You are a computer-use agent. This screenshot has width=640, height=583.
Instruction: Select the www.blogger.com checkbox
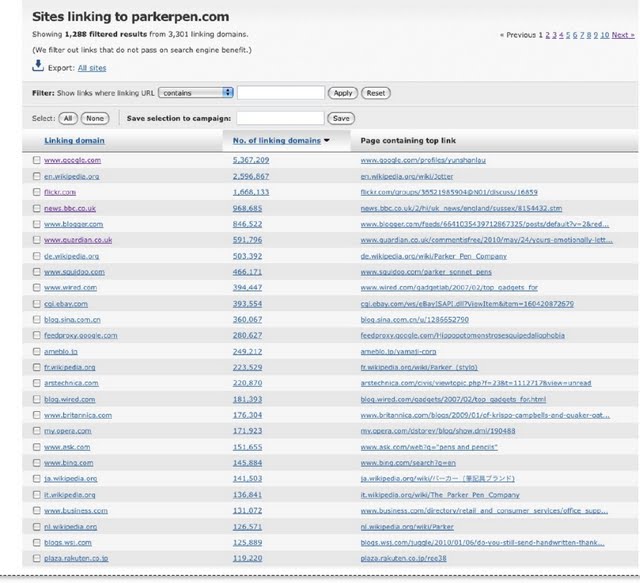tap(37, 224)
